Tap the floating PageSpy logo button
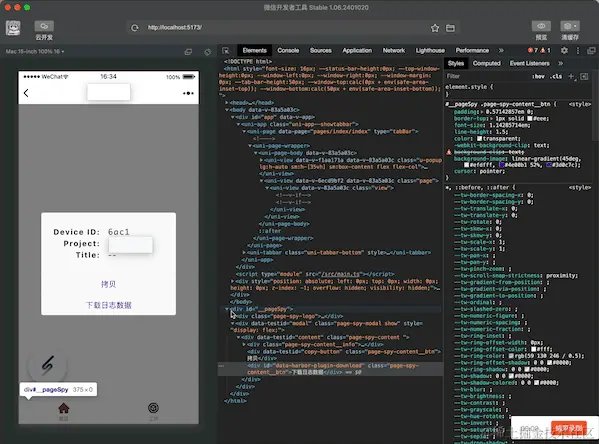 point(48,366)
